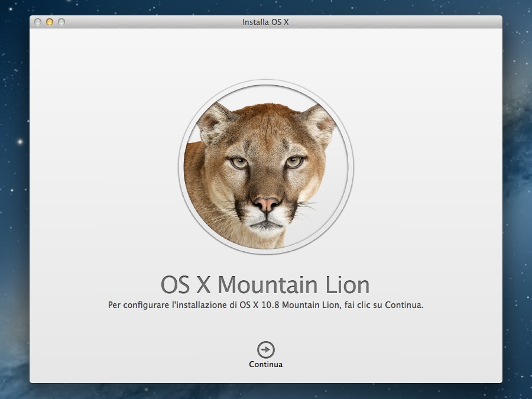
Task: Click the grayed-out zoom button in the title bar
Action: [61, 22]
